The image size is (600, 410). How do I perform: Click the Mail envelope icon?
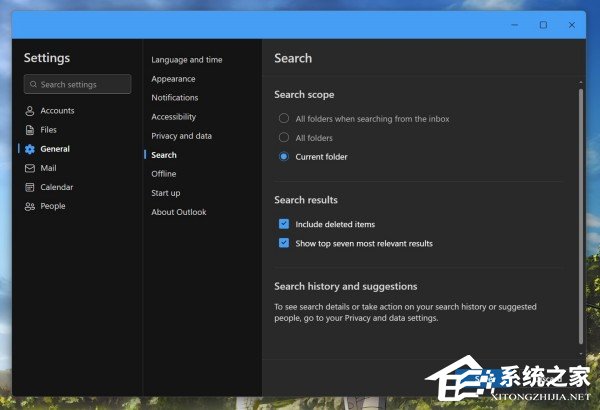pyautogui.click(x=30, y=168)
